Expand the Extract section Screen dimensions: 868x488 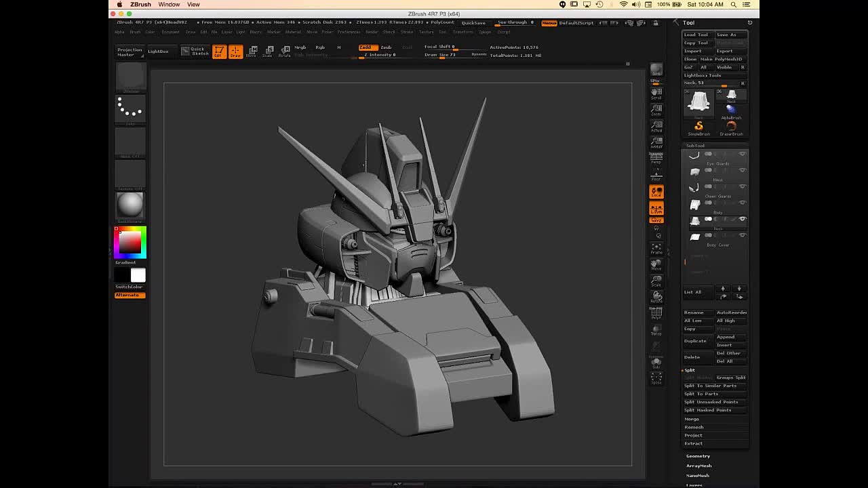click(x=693, y=443)
